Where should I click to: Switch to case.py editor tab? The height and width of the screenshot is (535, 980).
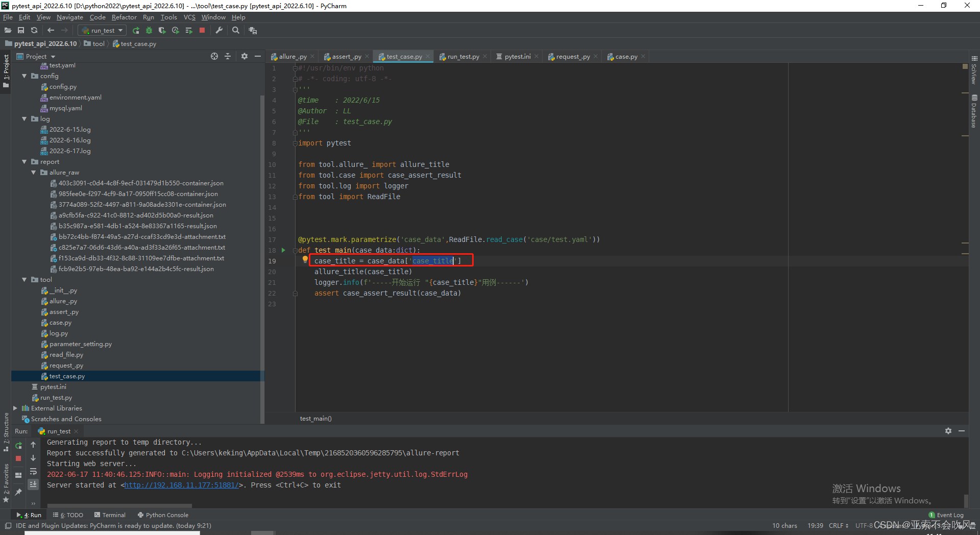tap(626, 57)
